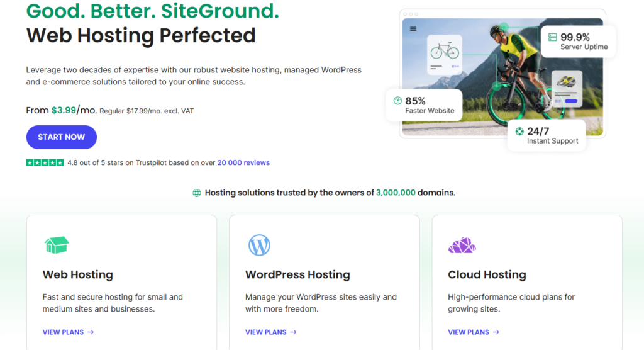View plans for Web Hosting
Screen dimensions: 644x350
[68, 332]
